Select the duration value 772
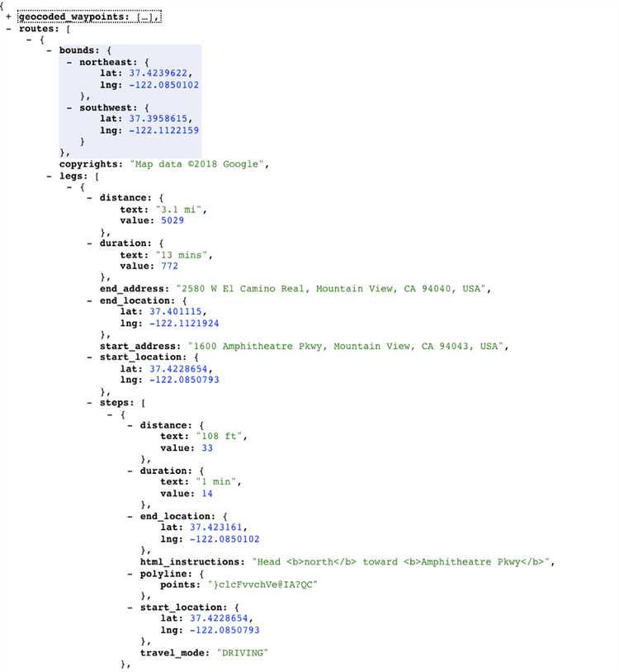This screenshot has height=672, width=619. coord(169,266)
